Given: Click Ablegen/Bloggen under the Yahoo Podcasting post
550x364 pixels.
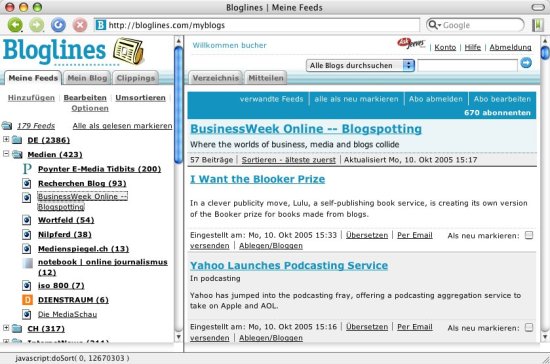Looking at the screenshot, I should [x=271, y=338].
